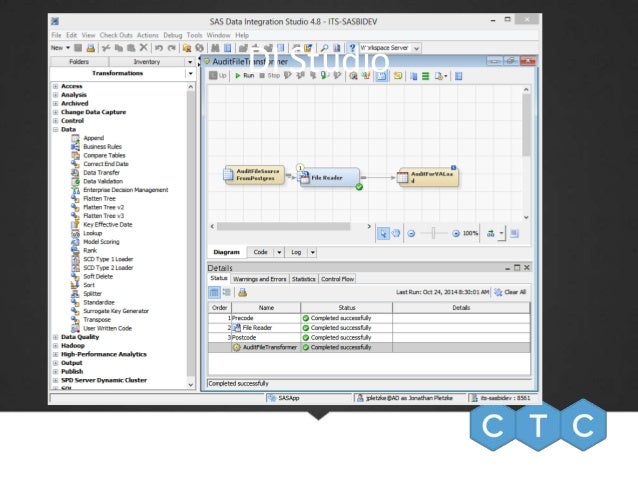This screenshot has height=479, width=638.
Task: Expand the Hadoop category
Action: (55, 346)
